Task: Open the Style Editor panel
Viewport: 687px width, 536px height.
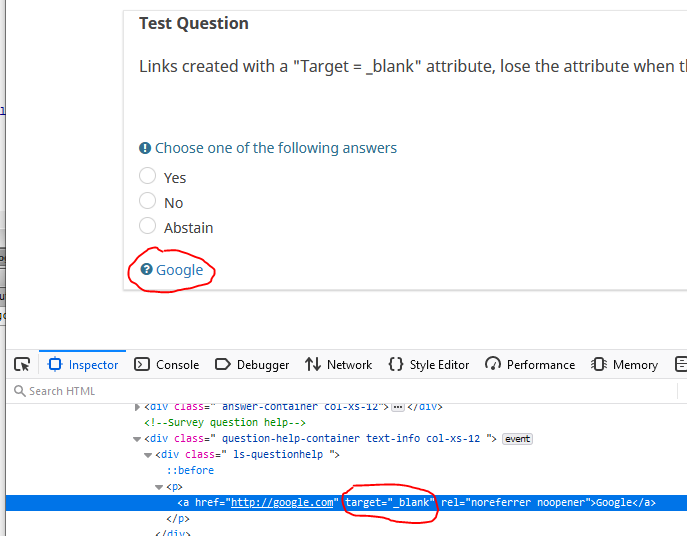Action: point(428,365)
